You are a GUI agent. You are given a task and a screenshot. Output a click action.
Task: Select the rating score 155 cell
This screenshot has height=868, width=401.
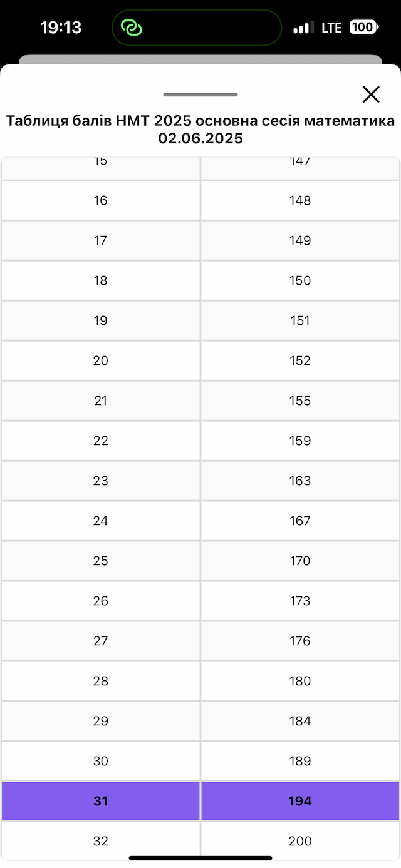point(300,401)
